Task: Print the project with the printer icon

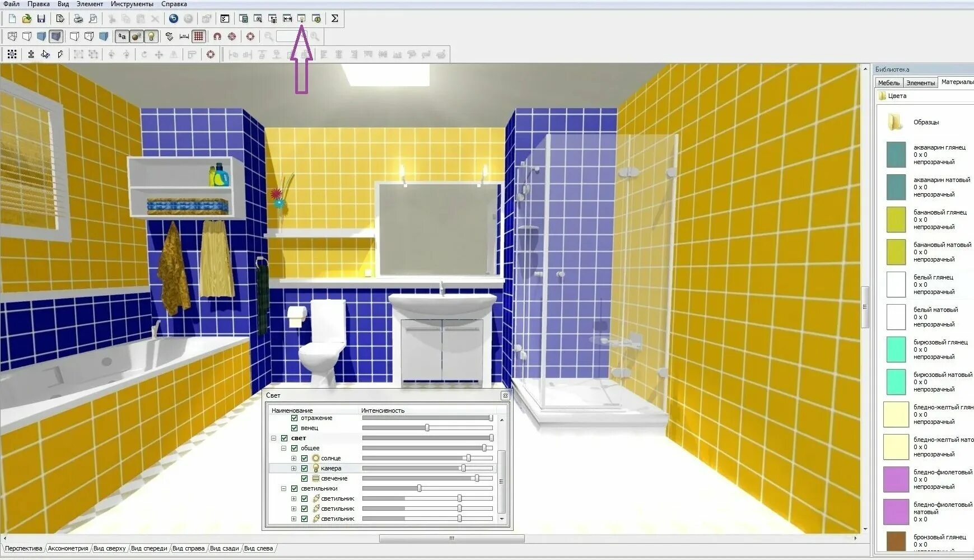Action: [78, 18]
